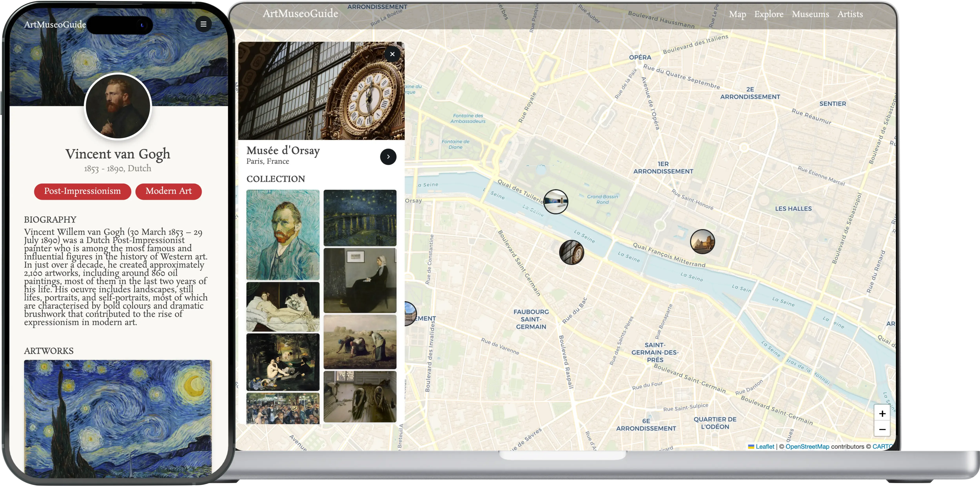Screen dimensions: 980x486
Task: Click the Orangerie marker near Quai des Tuileries
Action: (x=555, y=202)
